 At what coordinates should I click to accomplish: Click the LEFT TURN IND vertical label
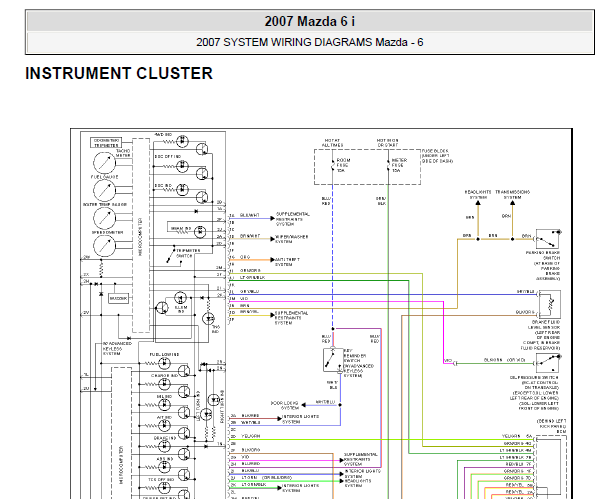[198, 405]
